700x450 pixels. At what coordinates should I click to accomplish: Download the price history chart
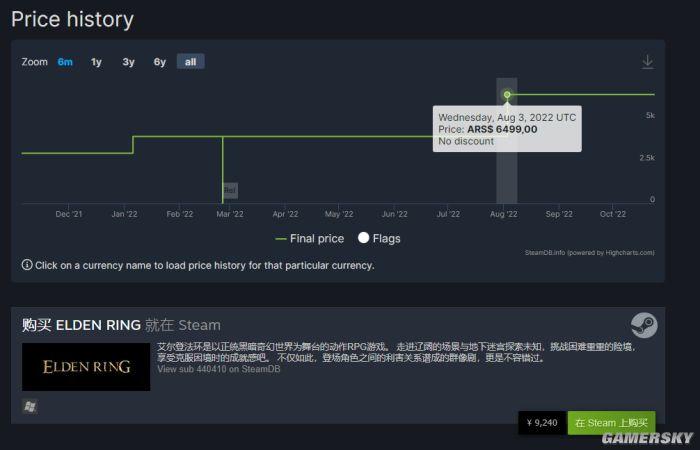click(647, 62)
